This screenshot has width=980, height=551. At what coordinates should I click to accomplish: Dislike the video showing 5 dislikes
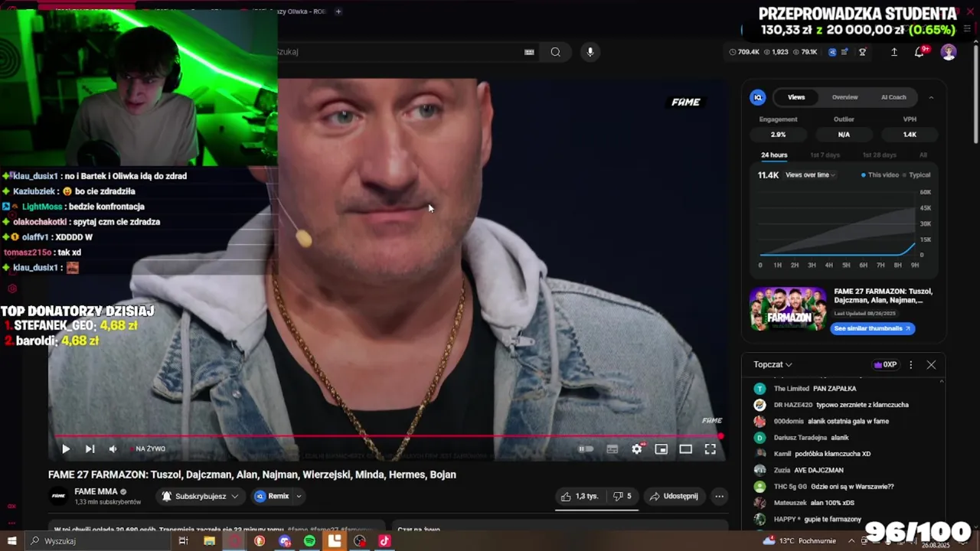(x=622, y=496)
